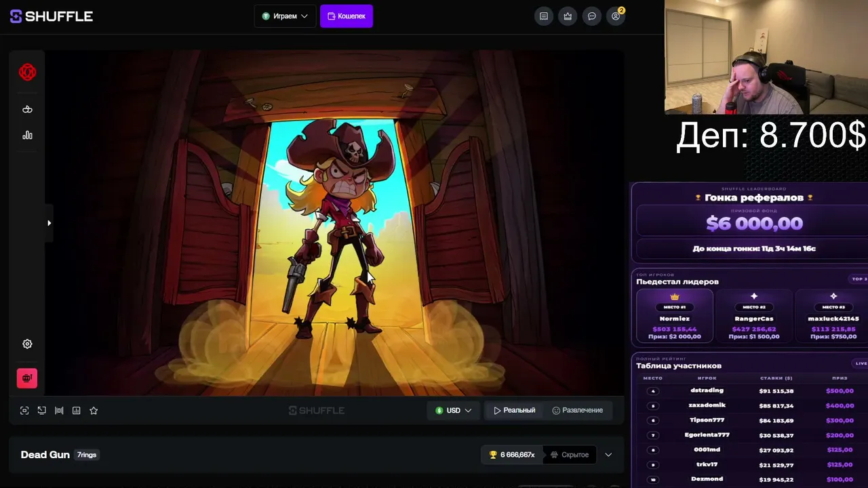Screen dimensions: 868x488
Task: Click the Dead Gun game screen
Action: (335, 223)
